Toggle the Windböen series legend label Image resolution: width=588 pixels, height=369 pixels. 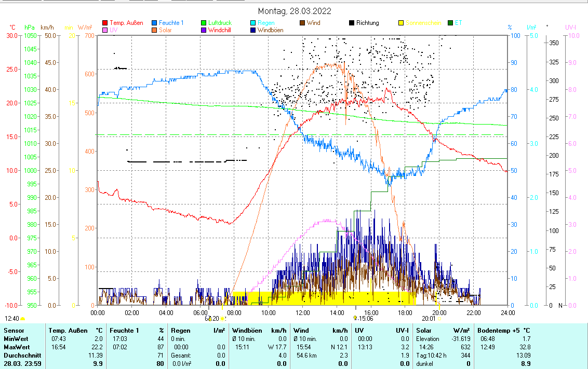[270, 30]
